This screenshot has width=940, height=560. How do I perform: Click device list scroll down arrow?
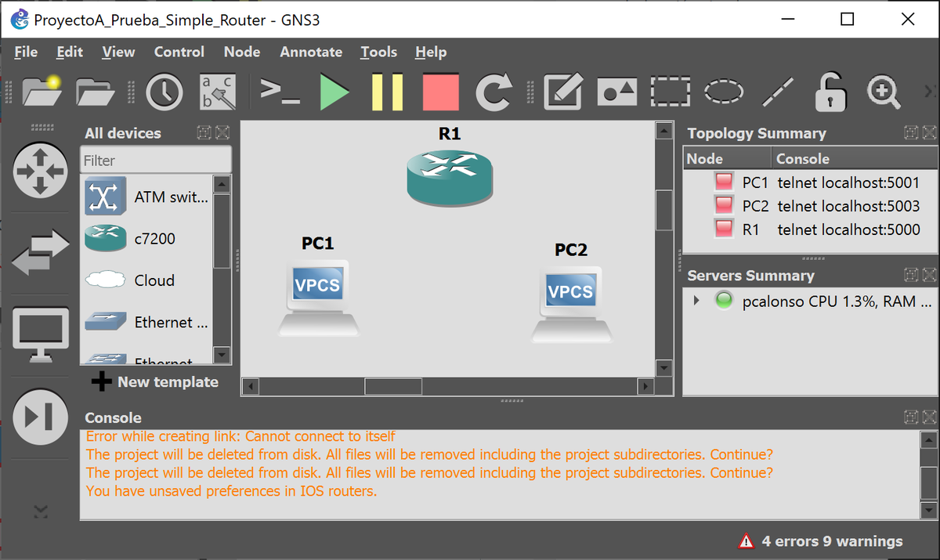tap(222, 356)
